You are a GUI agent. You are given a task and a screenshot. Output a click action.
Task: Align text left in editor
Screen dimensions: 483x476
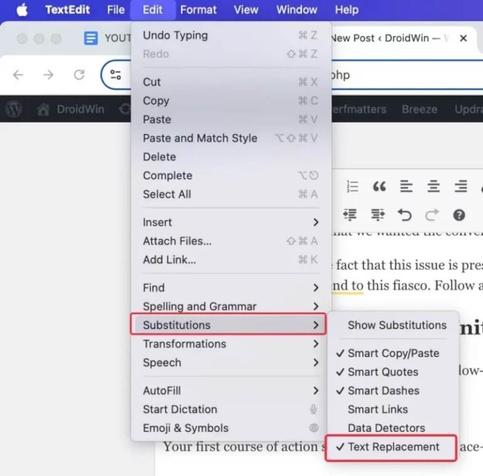[x=406, y=186]
